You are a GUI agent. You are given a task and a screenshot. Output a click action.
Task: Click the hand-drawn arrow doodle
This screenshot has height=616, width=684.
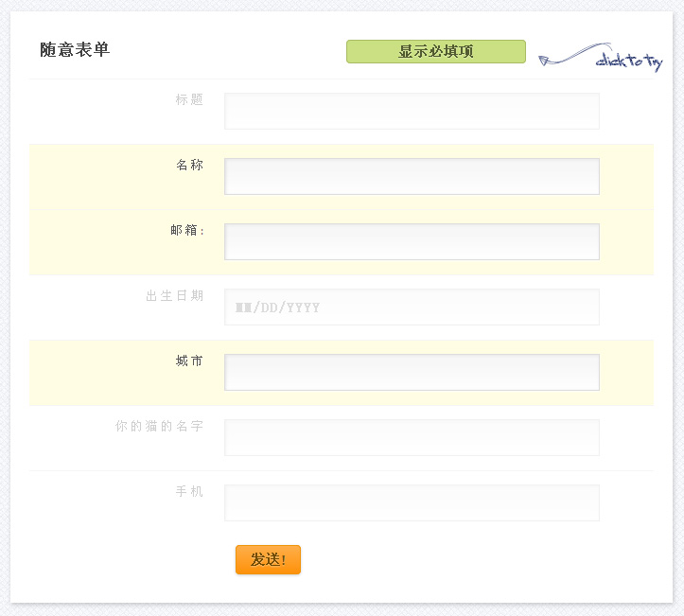566,56
